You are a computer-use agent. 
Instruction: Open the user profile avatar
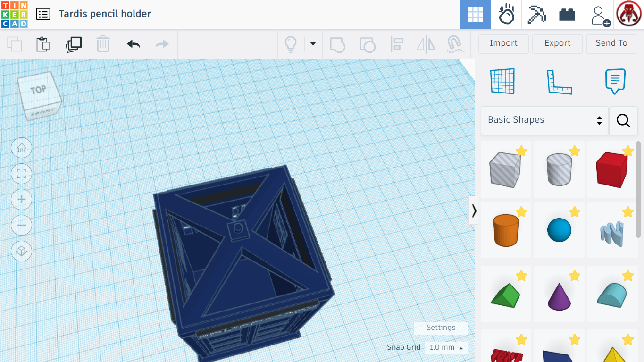[x=629, y=14]
